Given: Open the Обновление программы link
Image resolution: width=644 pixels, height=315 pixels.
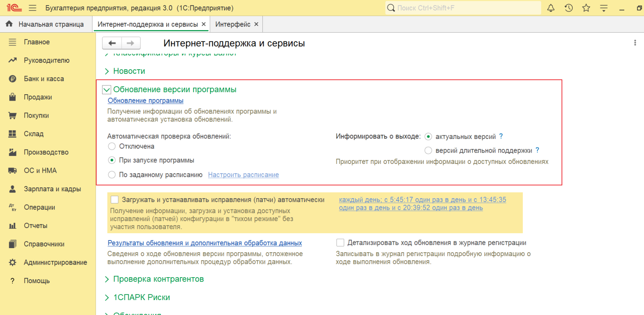Looking at the screenshot, I should click(x=145, y=101).
